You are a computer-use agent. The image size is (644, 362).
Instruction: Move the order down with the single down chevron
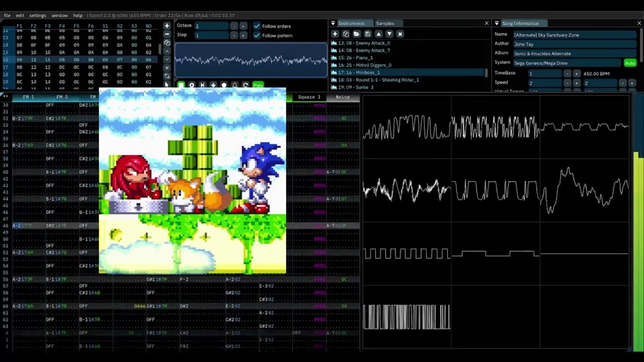point(167,59)
